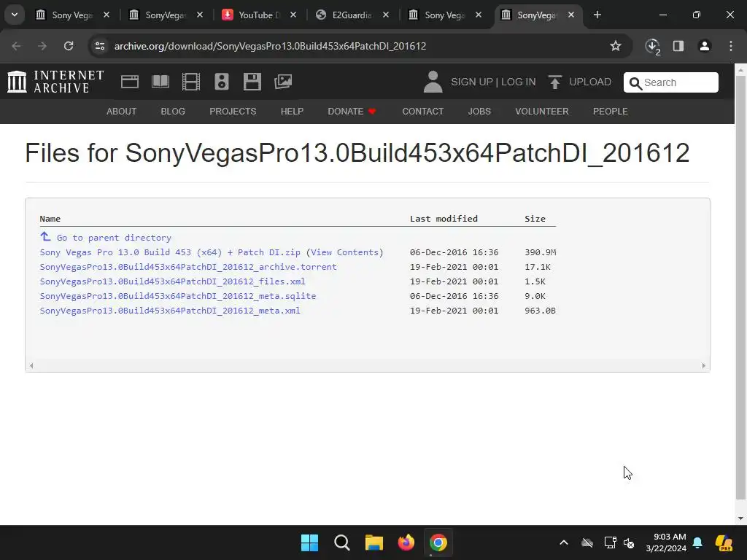
Task: Open the DONATE menu item
Action: [x=352, y=112]
